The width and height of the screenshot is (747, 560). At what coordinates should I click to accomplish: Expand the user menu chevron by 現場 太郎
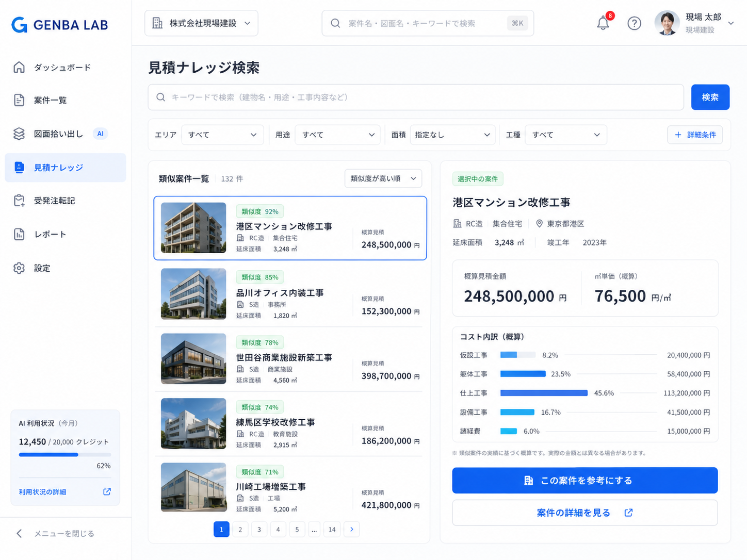tap(731, 23)
